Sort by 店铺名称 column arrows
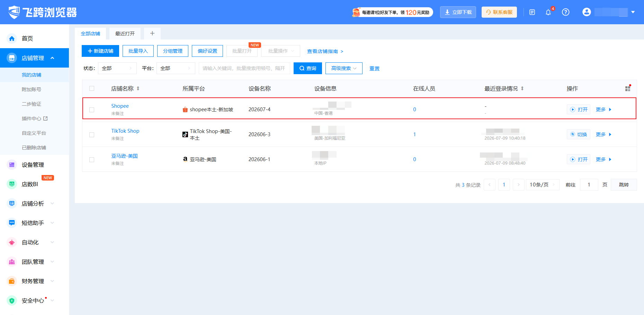 pos(138,88)
